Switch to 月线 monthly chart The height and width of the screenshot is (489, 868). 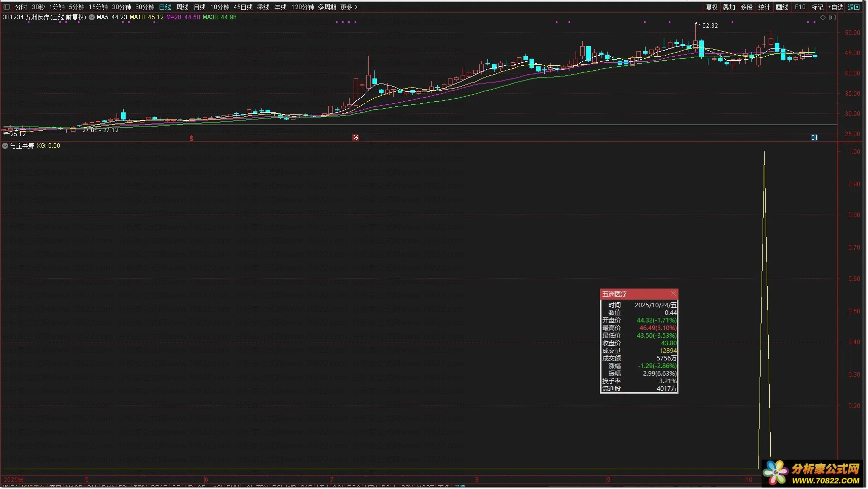tap(200, 7)
